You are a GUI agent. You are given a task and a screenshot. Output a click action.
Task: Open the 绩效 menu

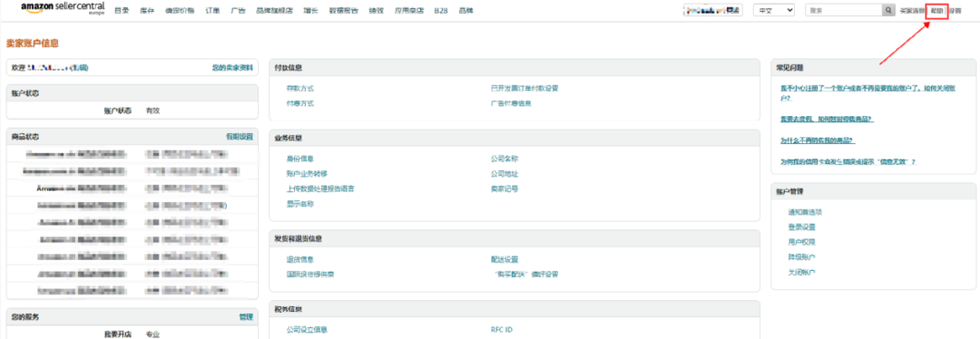point(377,11)
